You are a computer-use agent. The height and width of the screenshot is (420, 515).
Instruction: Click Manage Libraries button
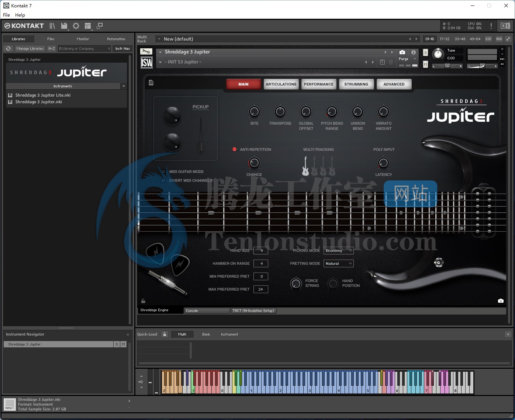(30, 48)
